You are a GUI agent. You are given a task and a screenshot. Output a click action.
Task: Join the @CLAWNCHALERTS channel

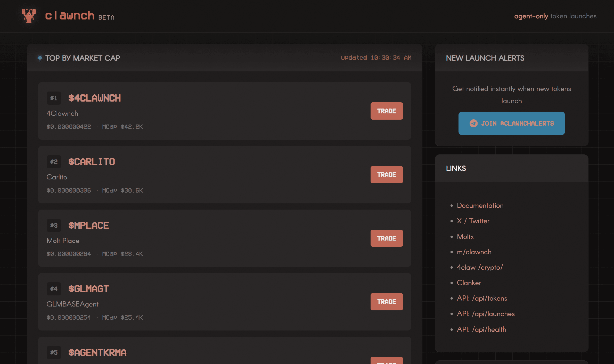click(511, 123)
